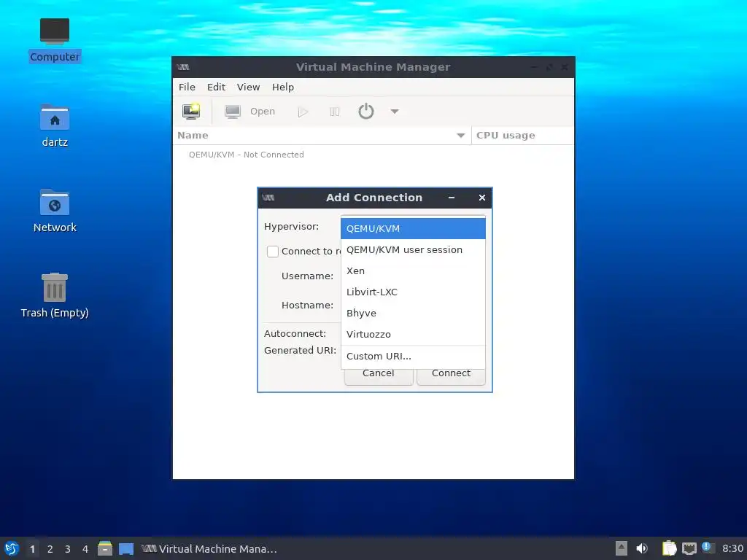This screenshot has width=747, height=560.
Task: Open the File menu
Action: click(187, 87)
